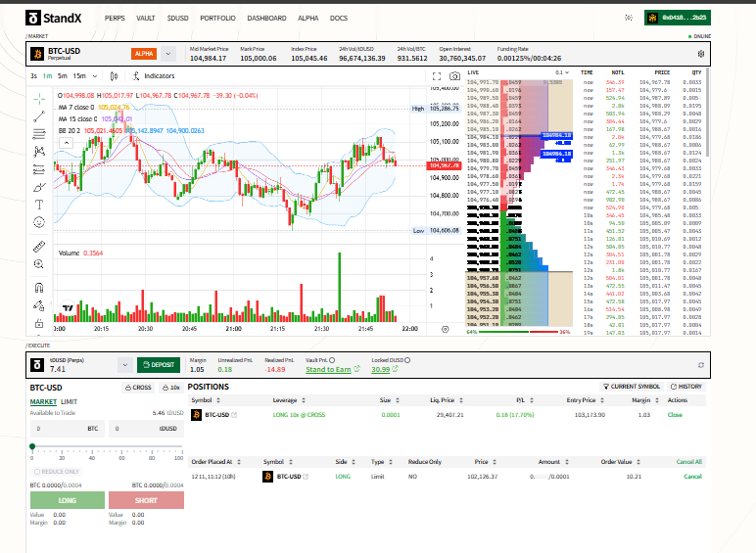This screenshot has height=553, width=756.
Task: Open the VAULT nav tab
Action: pos(145,18)
